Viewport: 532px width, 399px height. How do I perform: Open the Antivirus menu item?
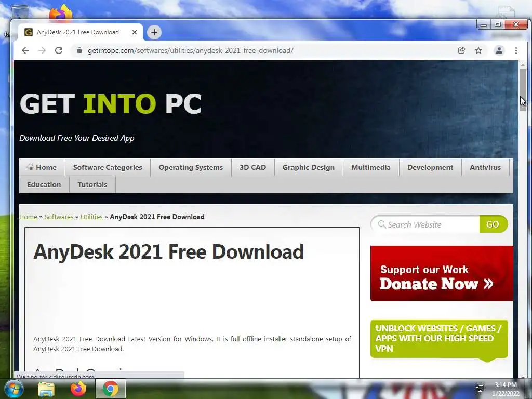[485, 167]
